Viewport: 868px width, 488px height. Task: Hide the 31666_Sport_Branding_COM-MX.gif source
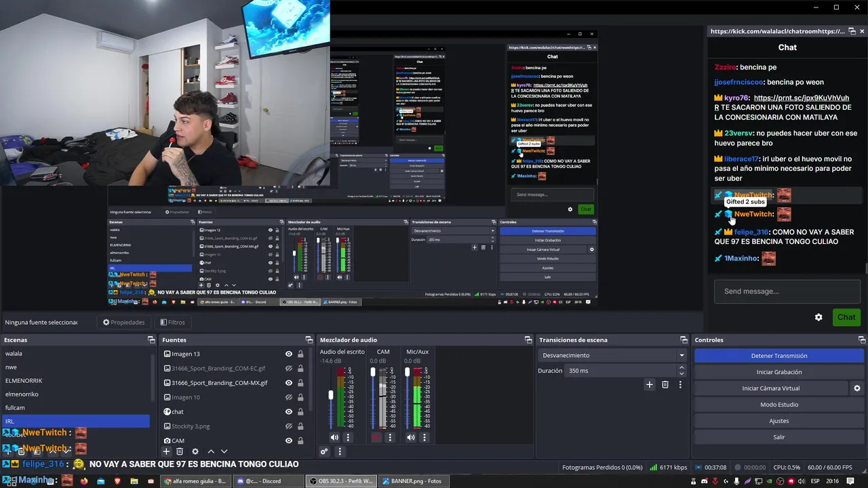pyautogui.click(x=289, y=383)
